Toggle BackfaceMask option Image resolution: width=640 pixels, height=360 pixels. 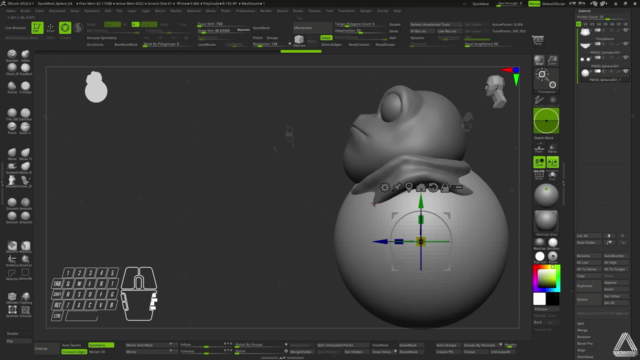point(126,44)
